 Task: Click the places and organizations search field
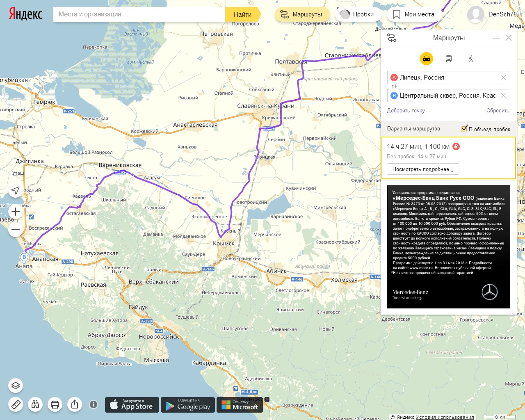[139, 14]
